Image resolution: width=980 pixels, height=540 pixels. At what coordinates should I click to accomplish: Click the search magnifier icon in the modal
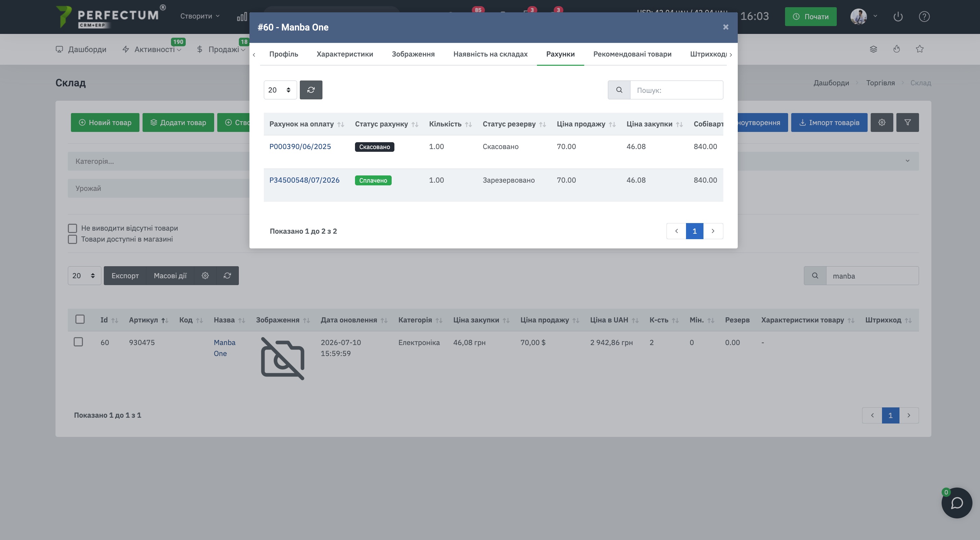(x=619, y=90)
